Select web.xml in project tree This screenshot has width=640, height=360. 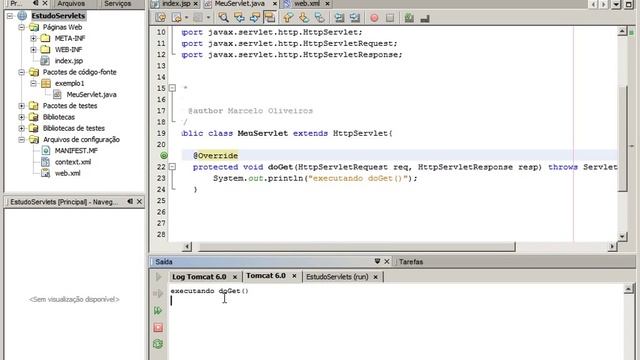point(67,173)
